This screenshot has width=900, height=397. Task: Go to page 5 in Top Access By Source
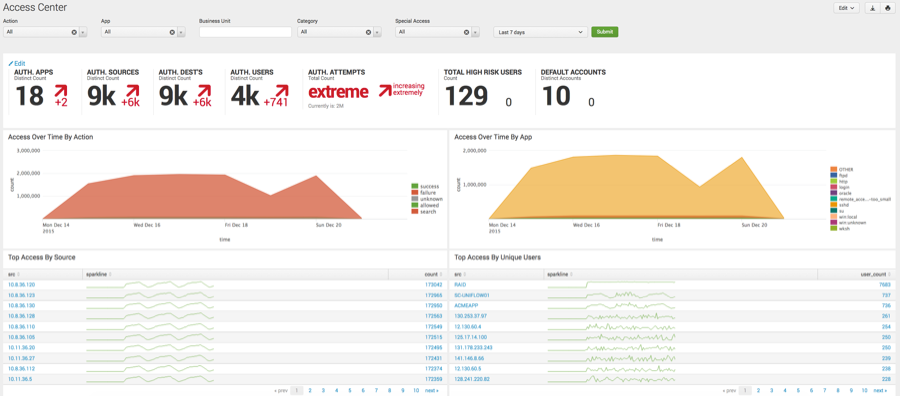pyautogui.click(x=350, y=390)
